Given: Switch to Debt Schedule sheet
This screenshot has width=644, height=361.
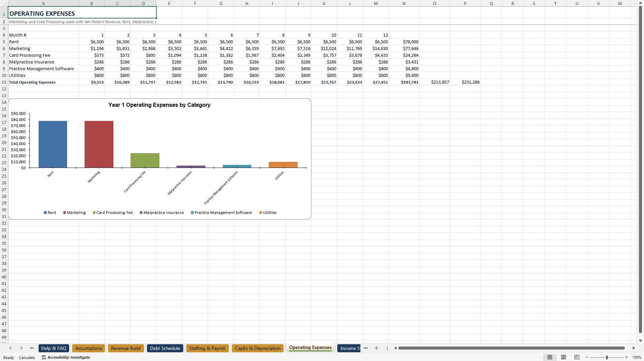Looking at the screenshot, I should [165, 348].
